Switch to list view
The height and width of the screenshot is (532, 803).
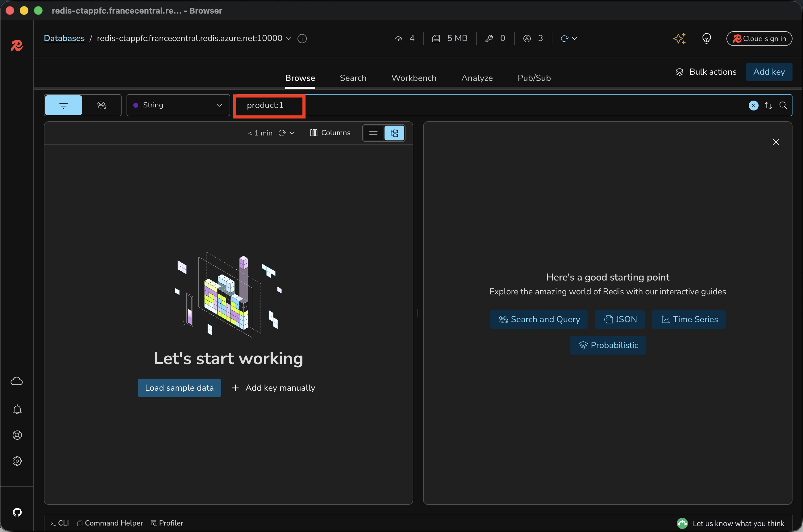(373, 133)
